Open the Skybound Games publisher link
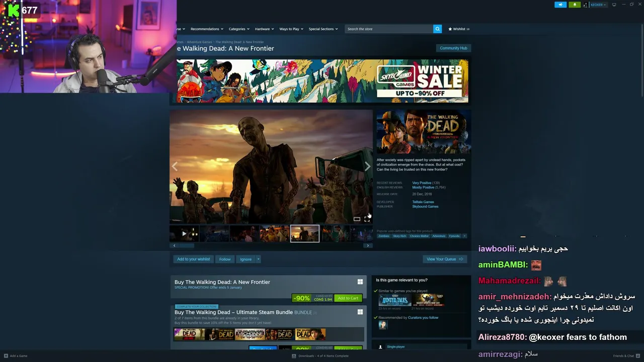Screen dimensions: 644x362 [x=425, y=206]
